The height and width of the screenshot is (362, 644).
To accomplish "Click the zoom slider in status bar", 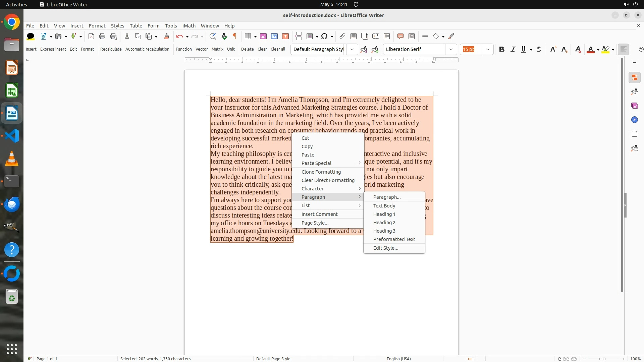I will coord(604,359).
